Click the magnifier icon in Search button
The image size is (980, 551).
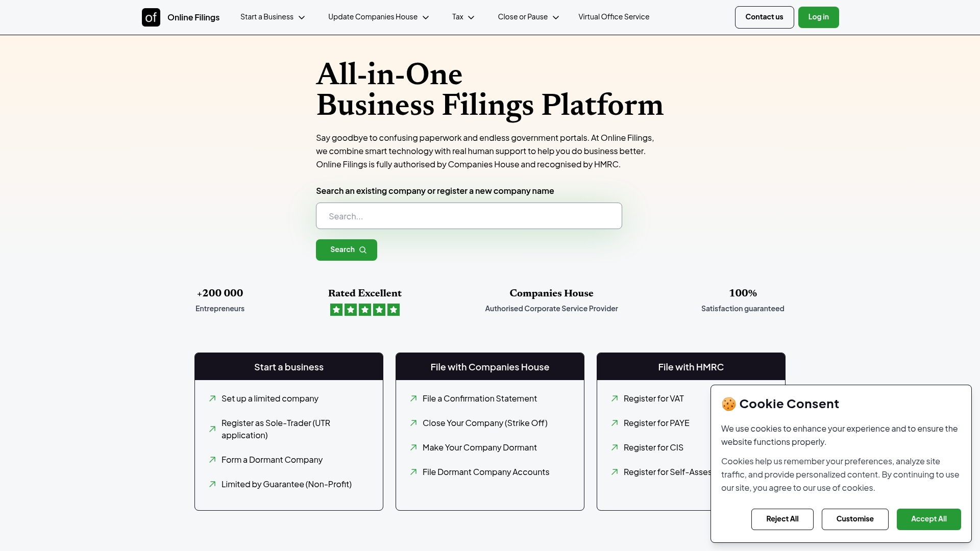pyautogui.click(x=363, y=250)
